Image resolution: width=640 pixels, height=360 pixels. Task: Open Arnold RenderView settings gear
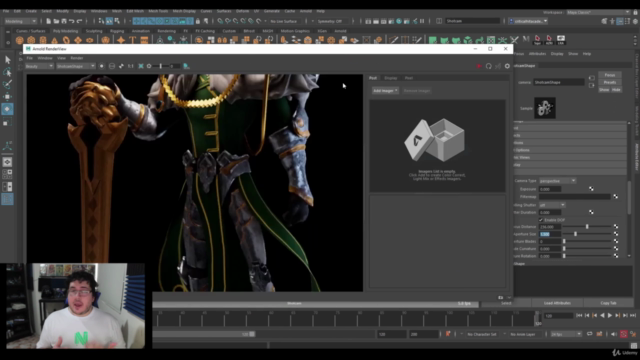click(507, 66)
